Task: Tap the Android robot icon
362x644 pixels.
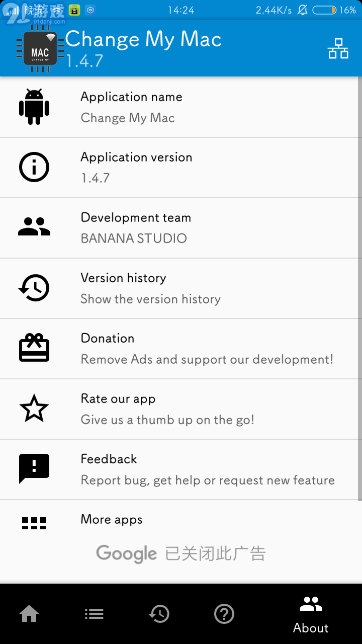Action: [x=34, y=107]
